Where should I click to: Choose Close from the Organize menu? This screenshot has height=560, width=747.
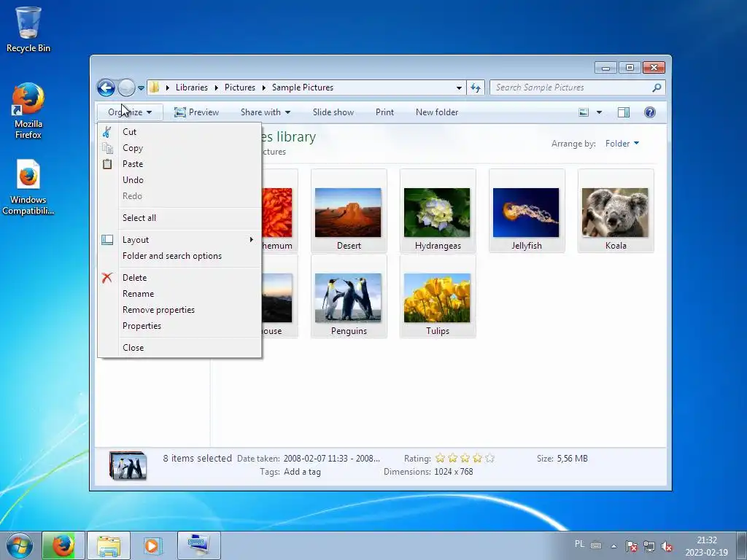tap(179, 348)
